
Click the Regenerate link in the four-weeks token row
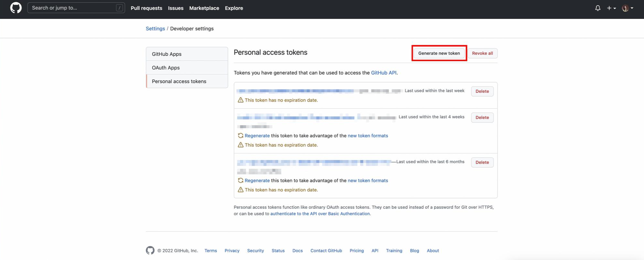(x=257, y=135)
